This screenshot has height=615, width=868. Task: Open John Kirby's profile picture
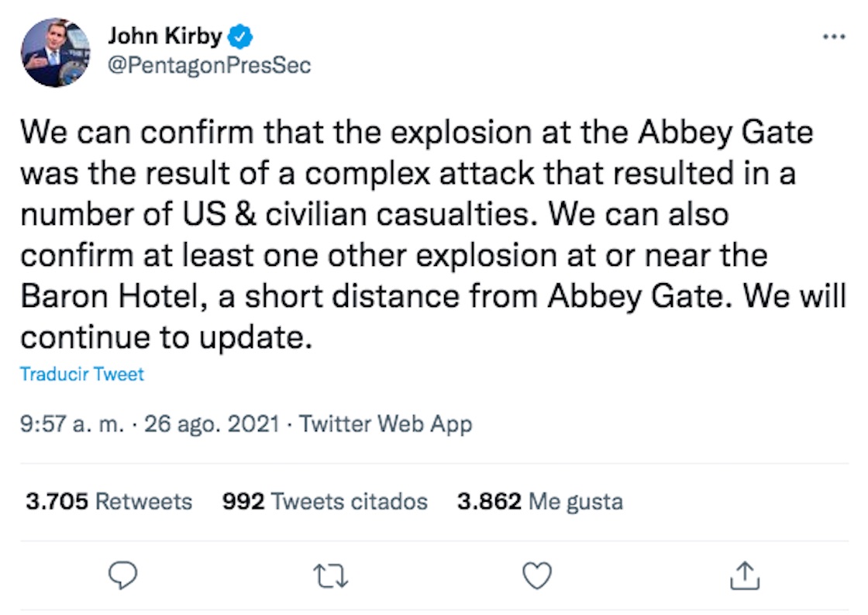click(56, 52)
